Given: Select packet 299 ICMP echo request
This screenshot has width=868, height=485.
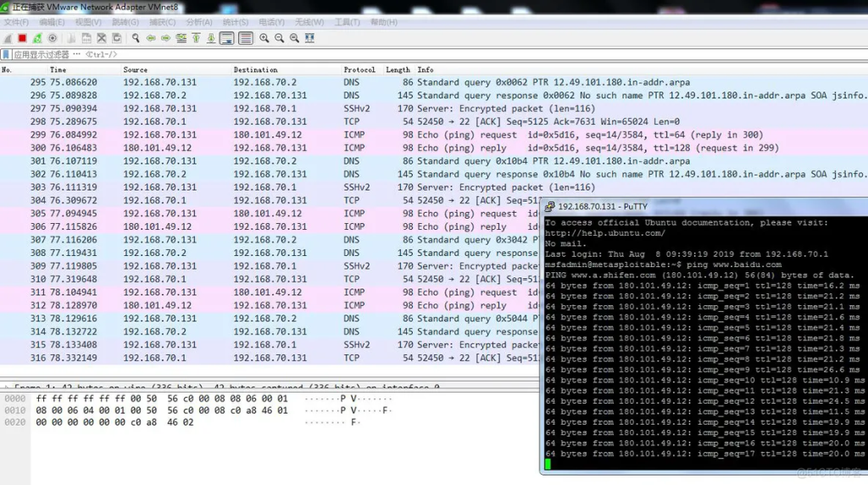Looking at the screenshot, I should [434, 135].
